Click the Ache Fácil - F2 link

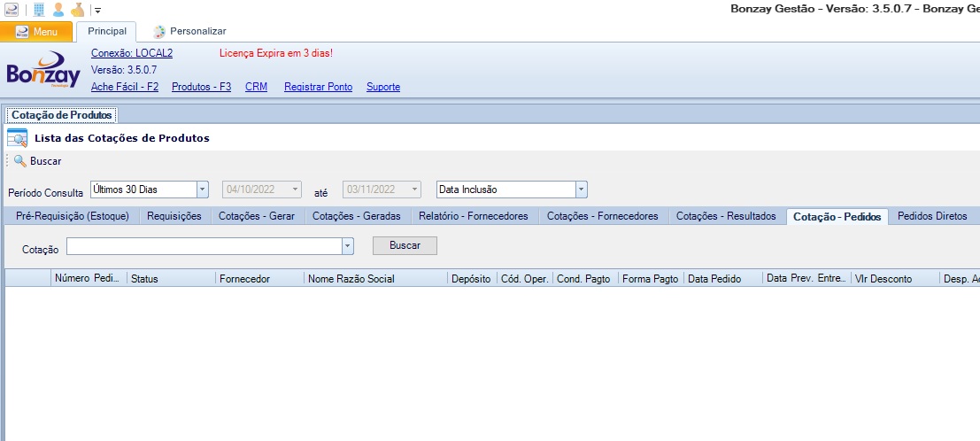point(125,87)
